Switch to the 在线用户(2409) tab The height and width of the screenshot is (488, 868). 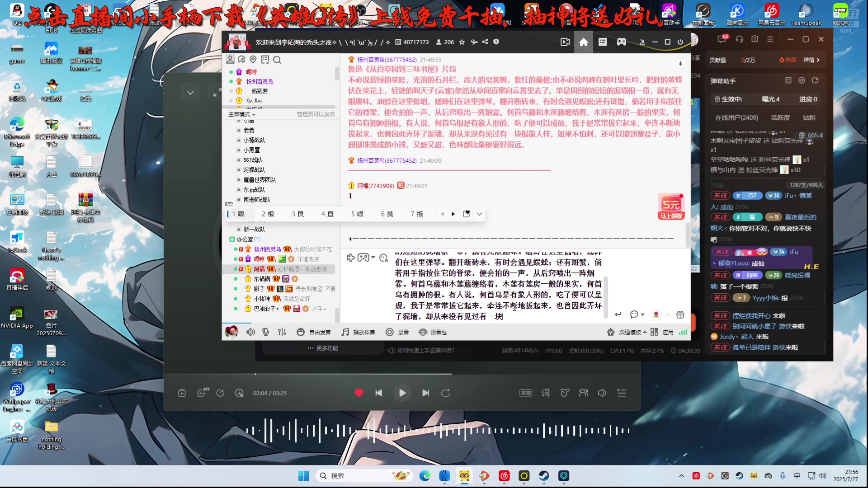[x=736, y=117]
